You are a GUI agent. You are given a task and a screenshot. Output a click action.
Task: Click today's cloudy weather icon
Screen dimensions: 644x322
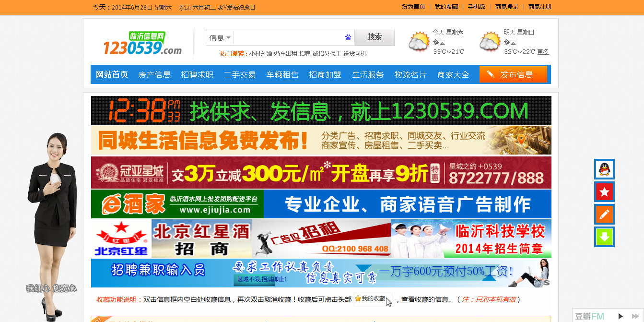pyautogui.click(x=419, y=42)
